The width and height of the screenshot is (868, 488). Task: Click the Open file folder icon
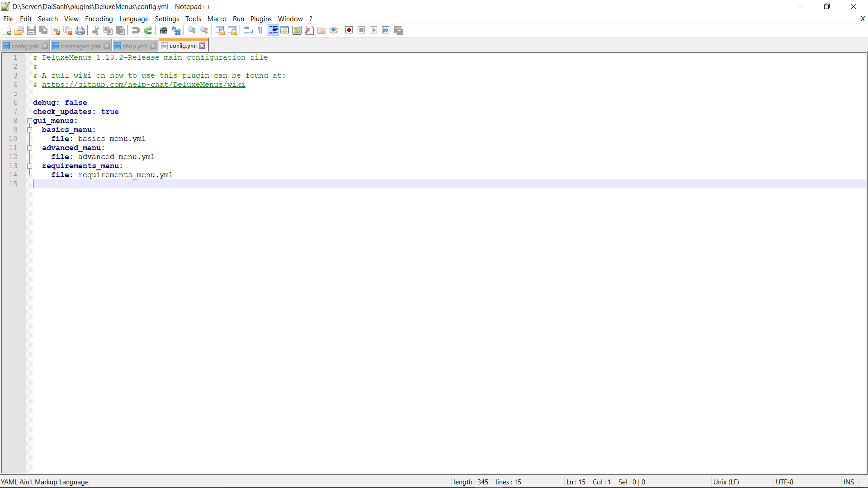coord(19,30)
